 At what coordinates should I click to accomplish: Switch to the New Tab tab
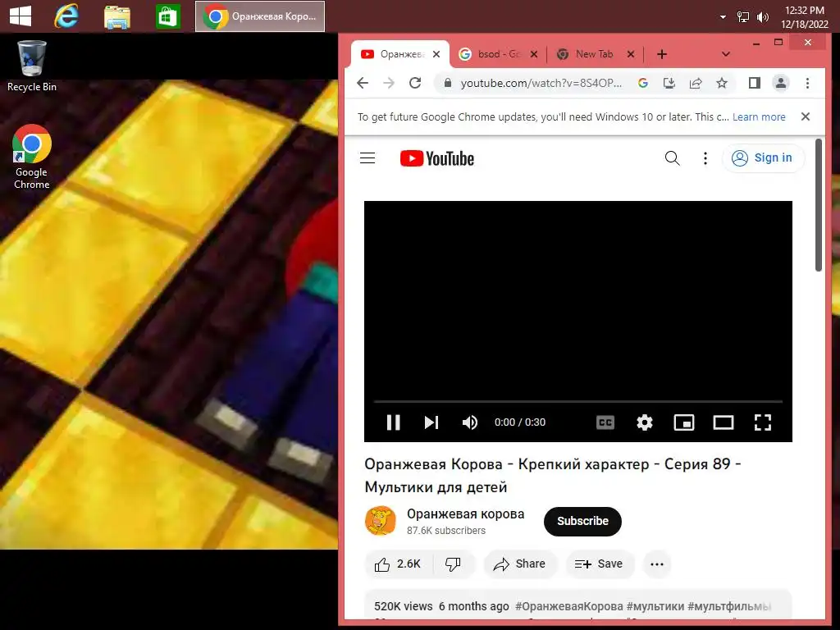click(x=594, y=54)
